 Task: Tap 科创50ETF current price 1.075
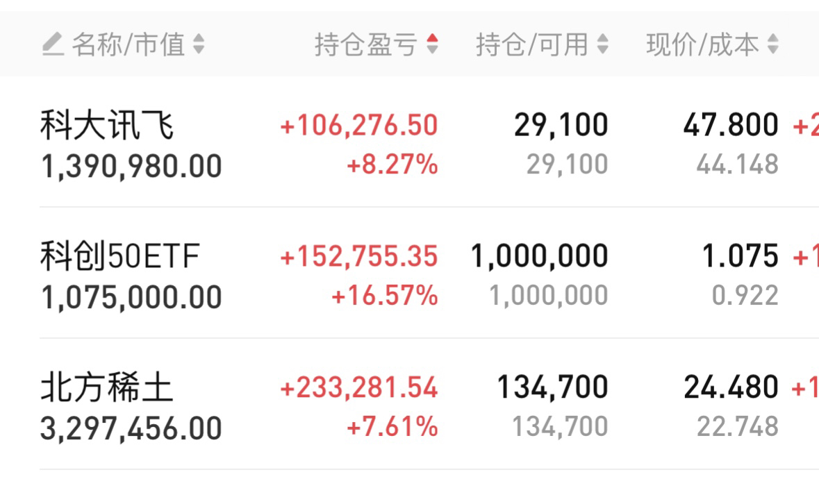pyautogui.click(x=740, y=256)
